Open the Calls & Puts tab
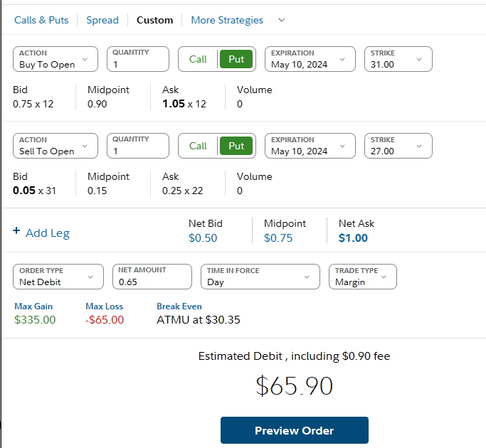Viewport: 486px width, 448px height. (41, 20)
